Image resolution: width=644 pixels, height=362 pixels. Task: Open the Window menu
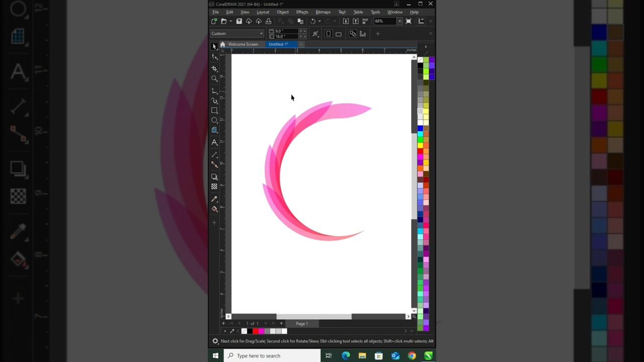394,12
